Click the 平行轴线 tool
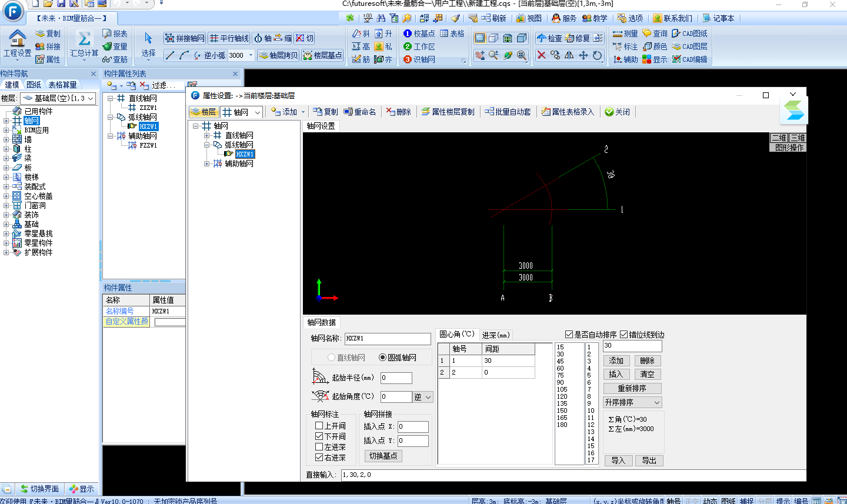Image resolution: width=847 pixels, height=504 pixels. (x=229, y=38)
